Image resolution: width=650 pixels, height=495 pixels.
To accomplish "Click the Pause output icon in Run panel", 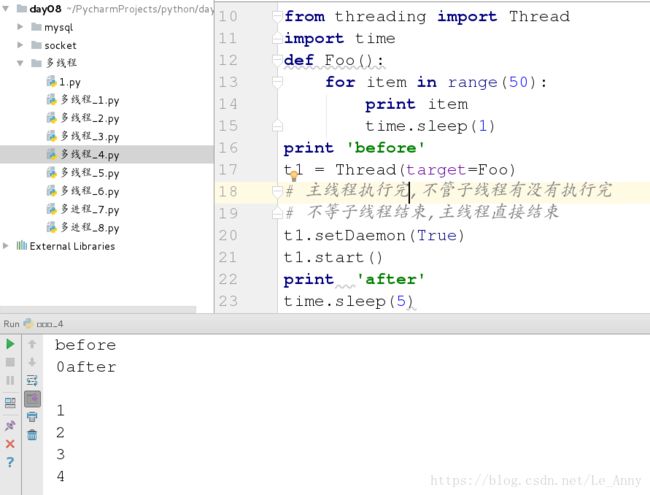I will tap(10, 380).
